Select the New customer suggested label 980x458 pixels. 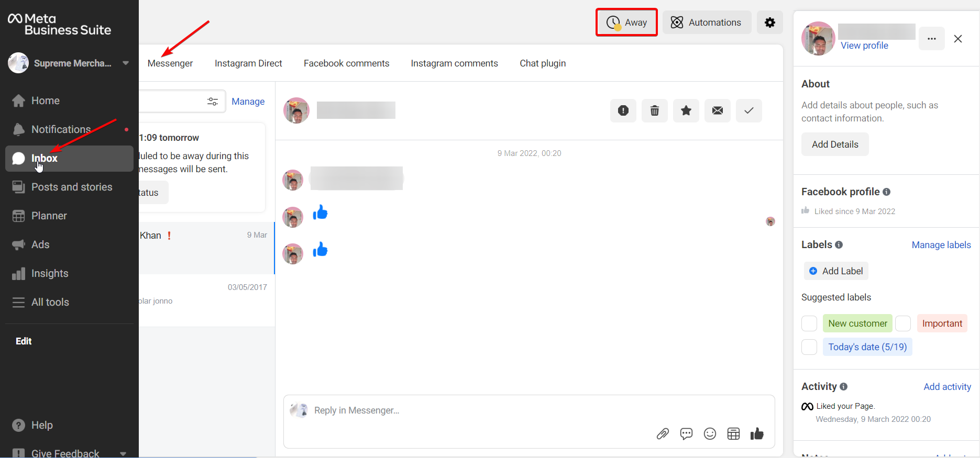click(x=857, y=323)
